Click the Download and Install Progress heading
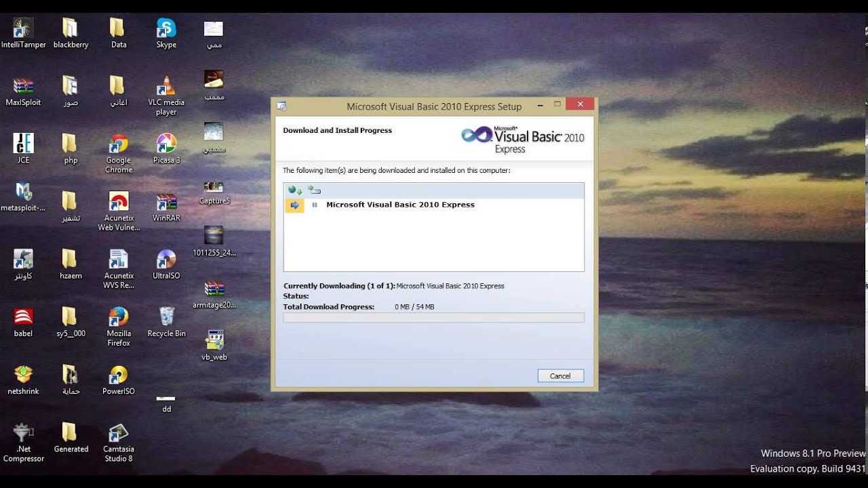The image size is (868, 488). point(337,130)
